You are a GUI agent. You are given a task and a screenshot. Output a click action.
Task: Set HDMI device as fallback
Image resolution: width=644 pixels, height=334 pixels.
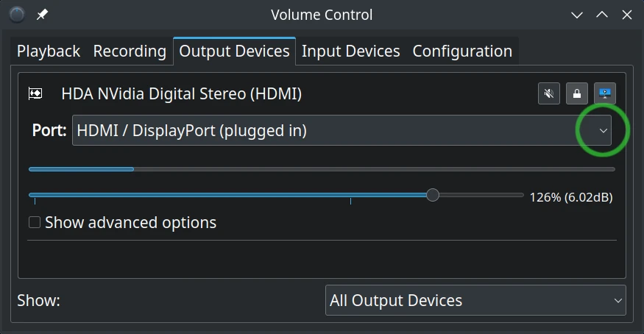[x=604, y=93]
